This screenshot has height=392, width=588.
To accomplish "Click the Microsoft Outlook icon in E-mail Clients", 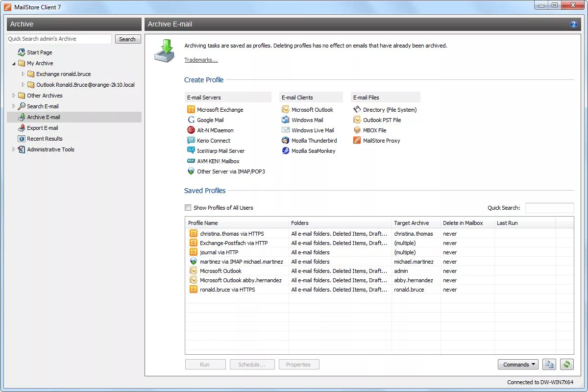I will coord(286,110).
